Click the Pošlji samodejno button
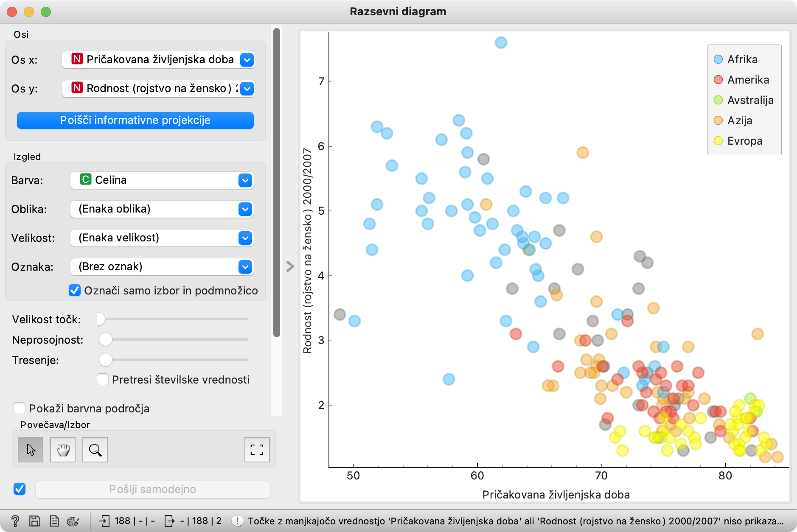The width and height of the screenshot is (797, 532). pyautogui.click(x=153, y=489)
